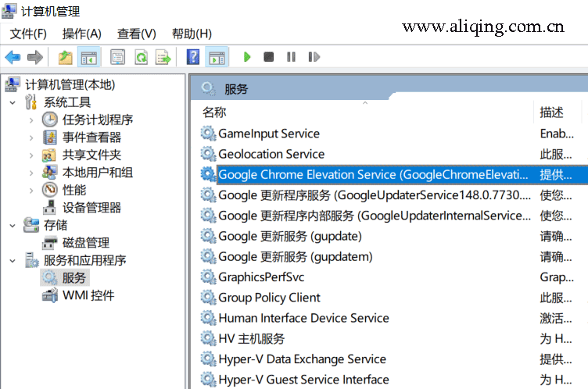Select WMI 控件 icon in tree
Viewport: 588px width, 389px height.
coord(49,295)
